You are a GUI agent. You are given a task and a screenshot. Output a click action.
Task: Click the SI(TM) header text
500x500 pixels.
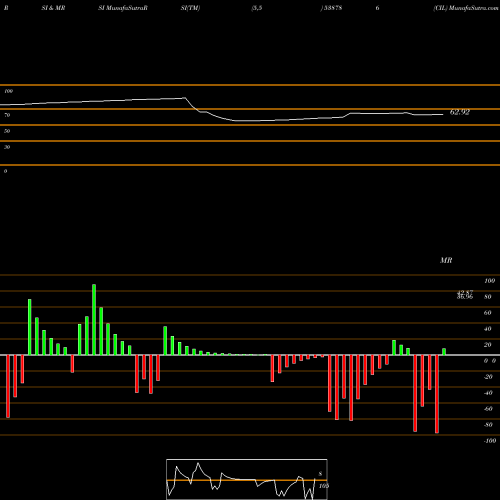[x=190, y=8]
